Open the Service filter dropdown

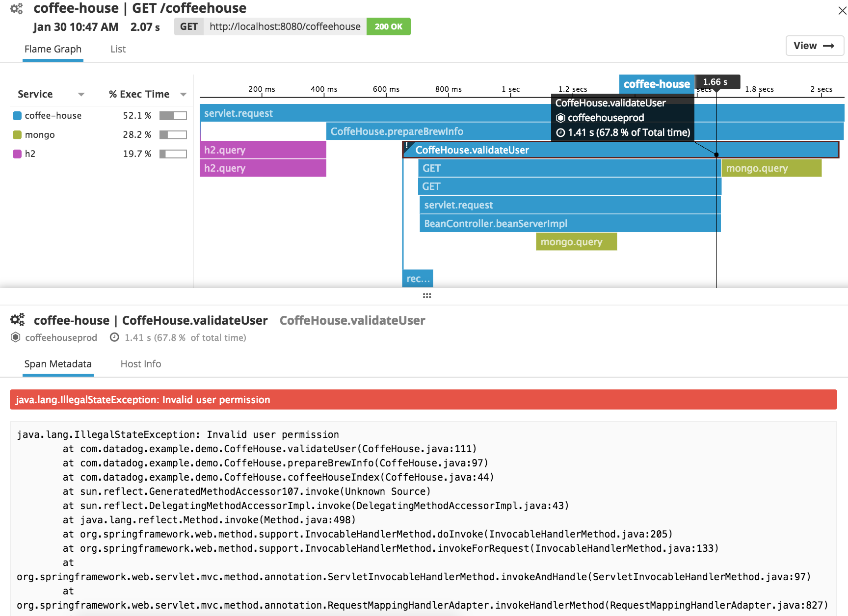click(81, 94)
